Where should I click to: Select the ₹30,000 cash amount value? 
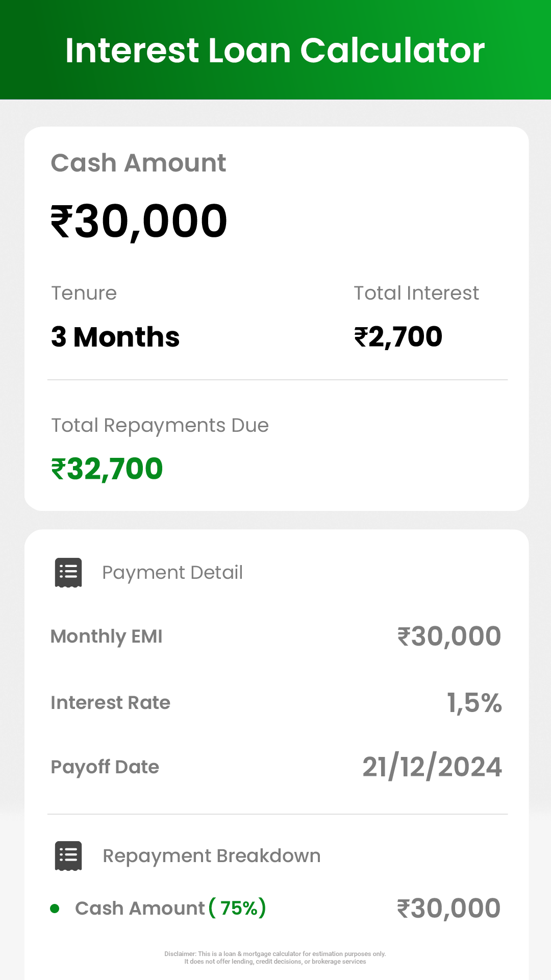tap(139, 222)
